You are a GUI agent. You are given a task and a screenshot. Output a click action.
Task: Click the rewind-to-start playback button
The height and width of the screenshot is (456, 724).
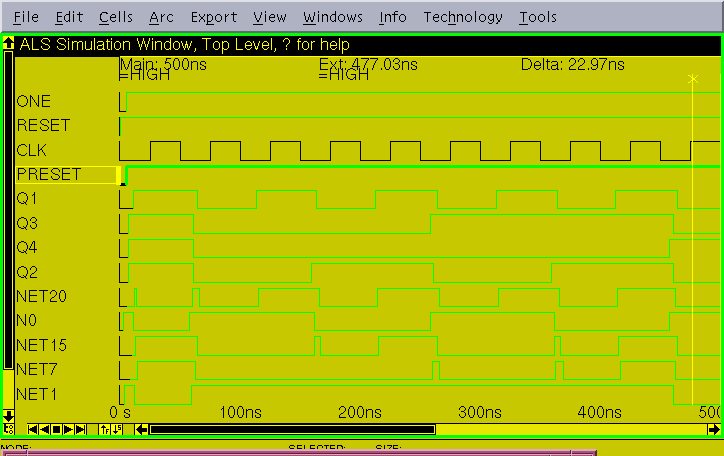click(x=33, y=430)
